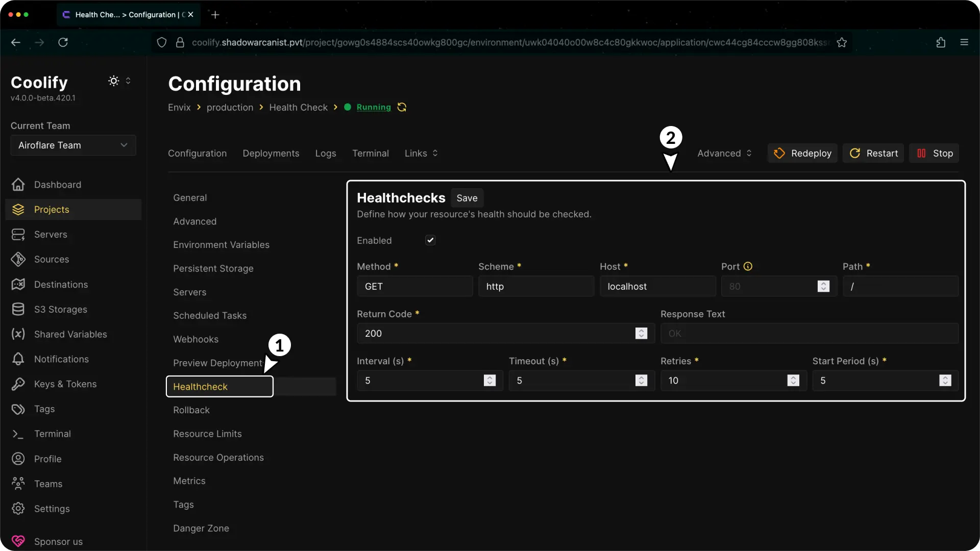Click the Path input field
This screenshot has height=551, width=980.
pos(900,287)
